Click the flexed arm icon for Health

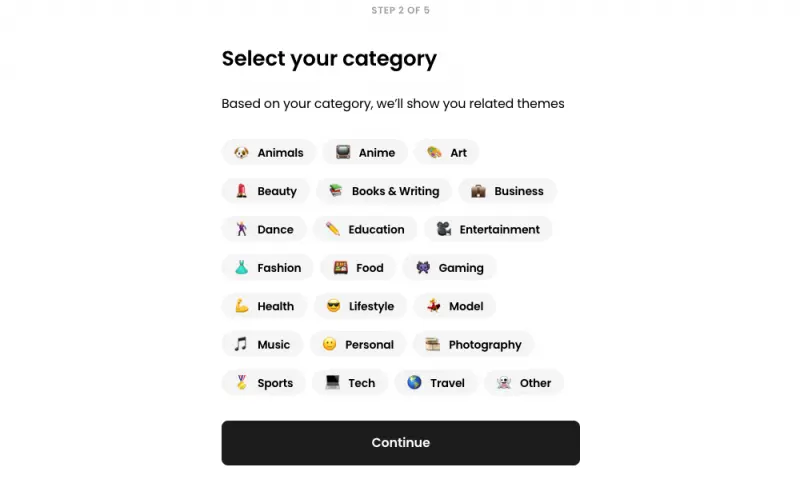coord(241,306)
